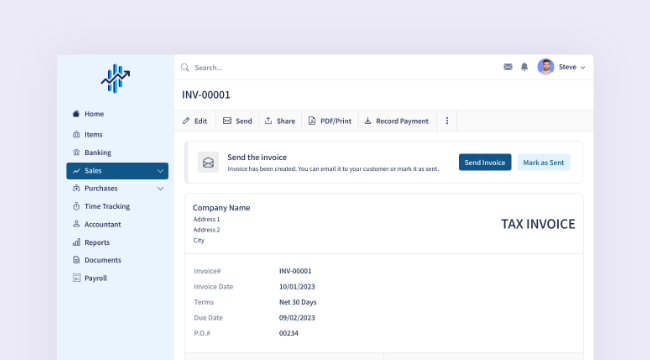
Task: Click the Share upload icon
Action: (268, 121)
